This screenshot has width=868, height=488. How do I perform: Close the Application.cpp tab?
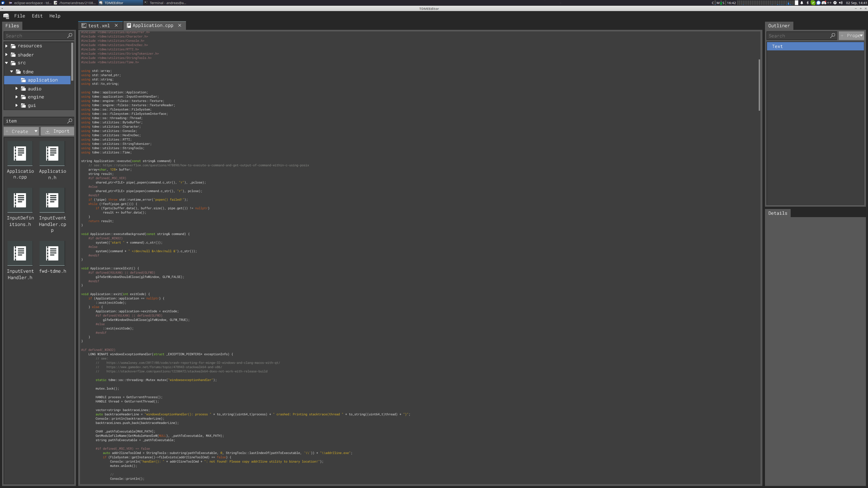click(180, 25)
